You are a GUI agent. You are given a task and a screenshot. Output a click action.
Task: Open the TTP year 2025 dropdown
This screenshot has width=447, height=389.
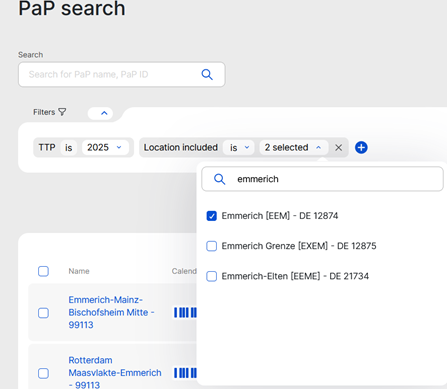pyautogui.click(x=105, y=147)
